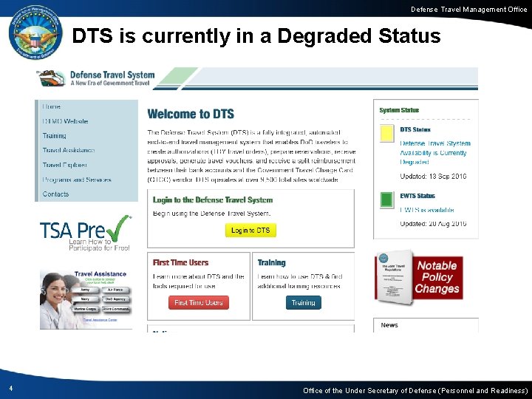The width and height of the screenshot is (532, 399).
Task: Open the Home sidebar link
Action: [x=52, y=106]
